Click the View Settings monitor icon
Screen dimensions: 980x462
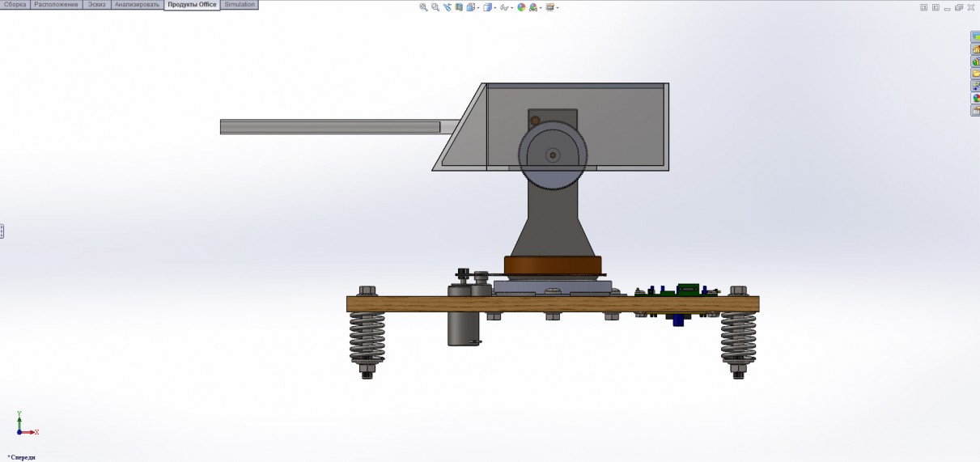pyautogui.click(x=550, y=7)
